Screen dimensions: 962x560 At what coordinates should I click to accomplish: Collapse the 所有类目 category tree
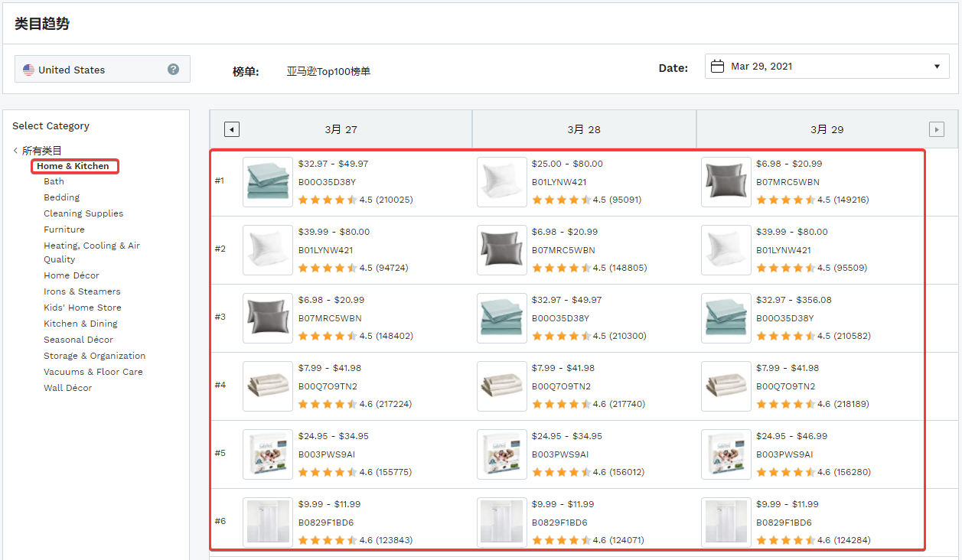[15, 151]
